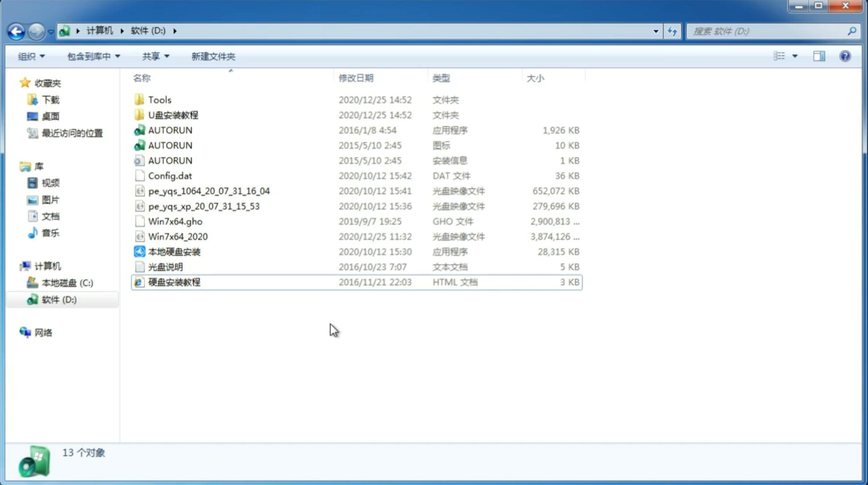Navigate back using back arrow button
Viewport: 868px width, 485px height.
[x=16, y=30]
